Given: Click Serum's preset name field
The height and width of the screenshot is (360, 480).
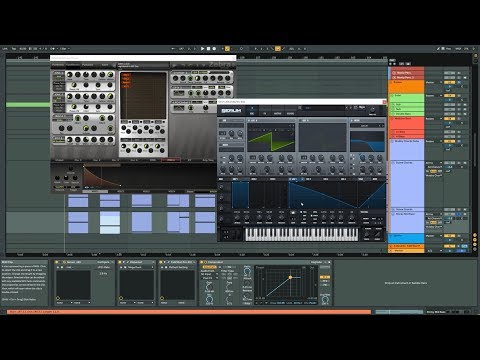Looking at the screenshot, I should pos(323,108).
